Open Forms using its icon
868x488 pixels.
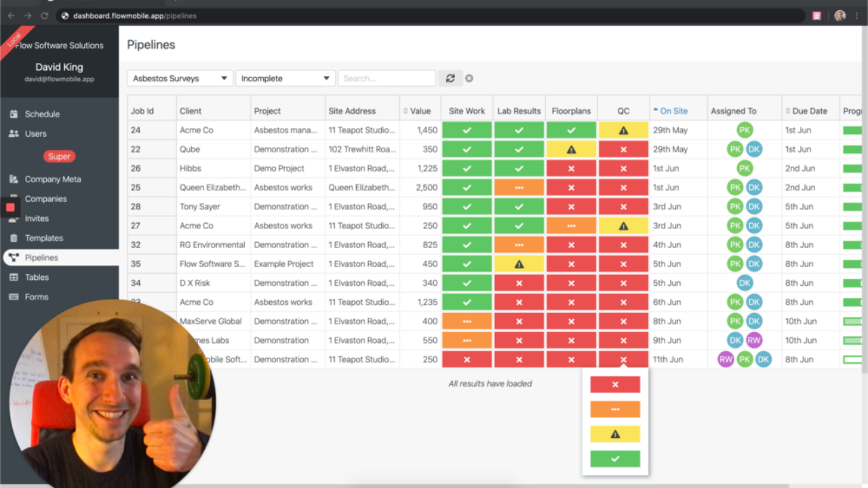pos(13,297)
